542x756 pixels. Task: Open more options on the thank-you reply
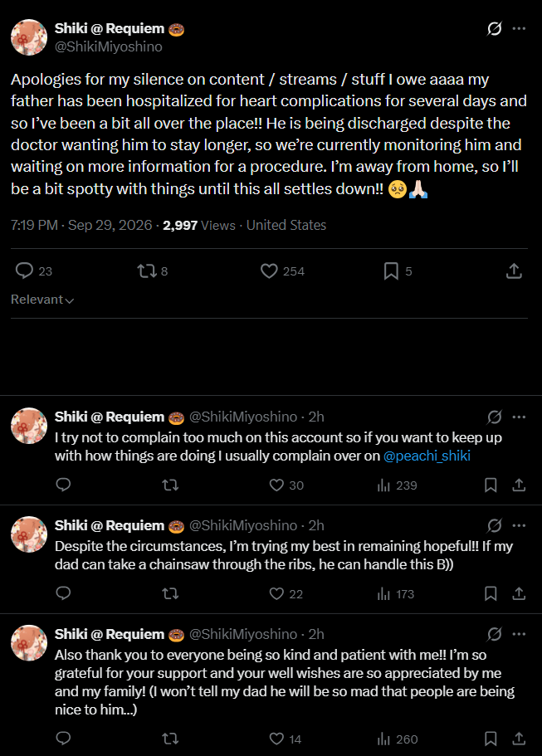click(519, 634)
